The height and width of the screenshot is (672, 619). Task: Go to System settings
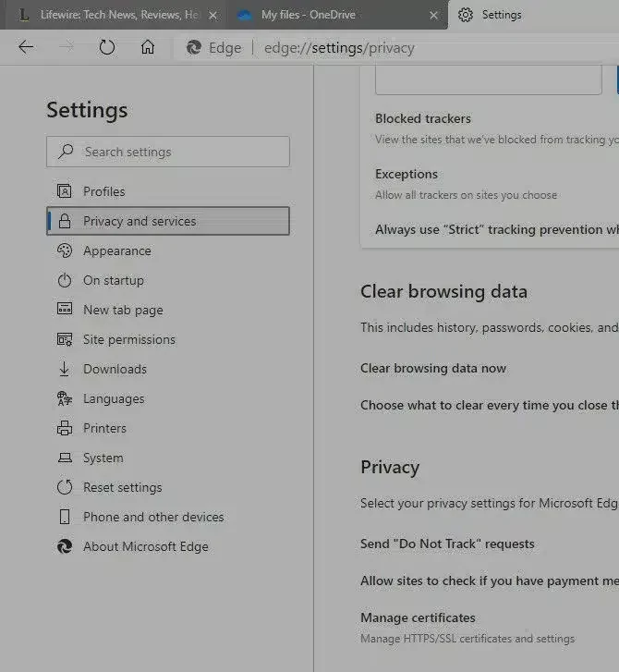[x=168, y=458]
